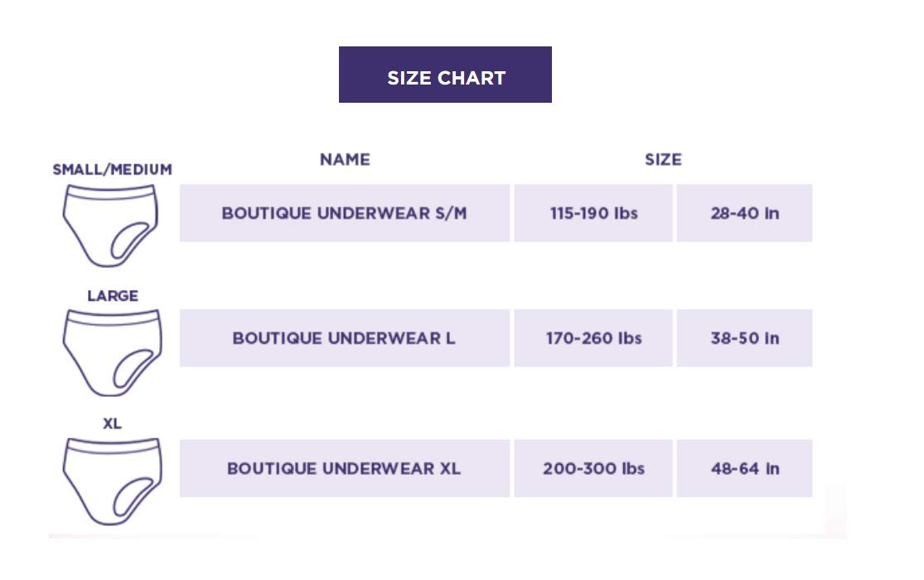This screenshot has width=924, height=580.
Task: Click the SMALL/MEDIUM label text
Action: pos(112,169)
